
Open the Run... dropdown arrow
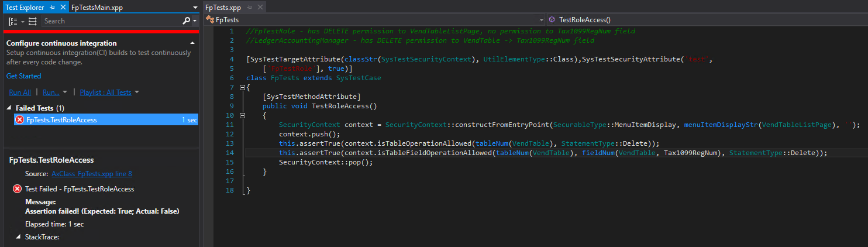click(65, 92)
